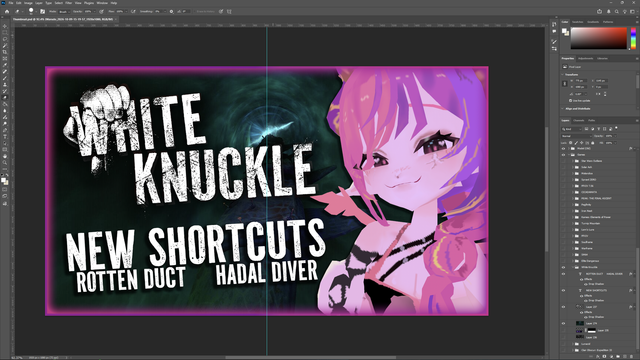
Task: Select the Gradient tool
Action: coord(5,104)
